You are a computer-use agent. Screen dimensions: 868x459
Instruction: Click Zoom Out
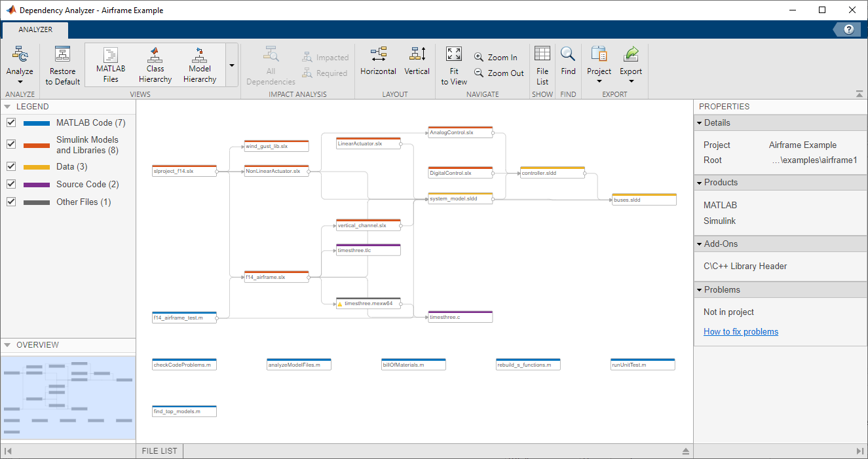[499, 73]
